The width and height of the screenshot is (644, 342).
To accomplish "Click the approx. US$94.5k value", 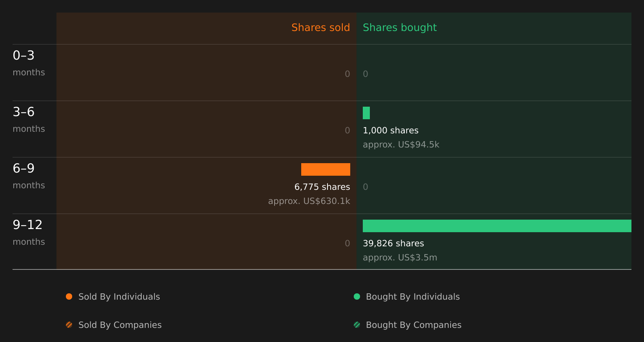I will [x=401, y=145].
